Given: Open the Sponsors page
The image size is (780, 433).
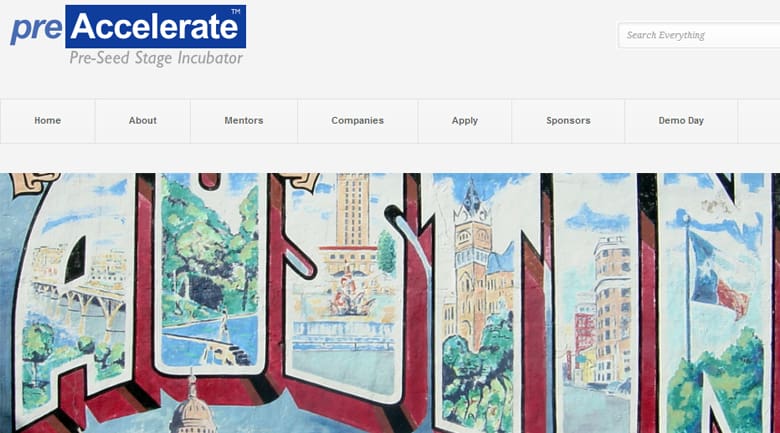Looking at the screenshot, I should tap(568, 121).
